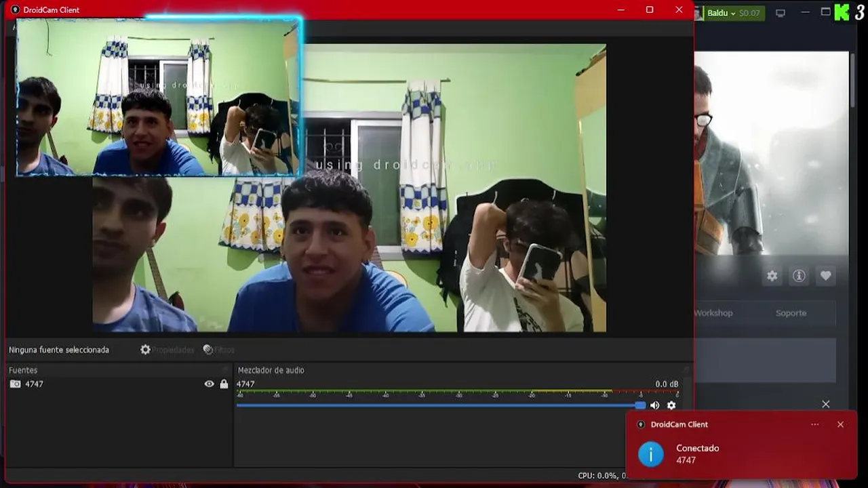Click the 4747 label in audio mixer

click(245, 384)
